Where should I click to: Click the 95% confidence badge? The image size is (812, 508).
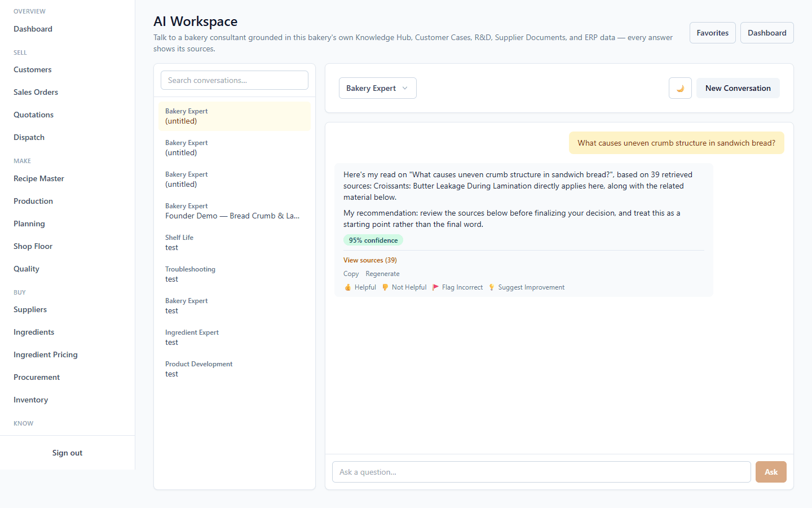[x=373, y=240]
